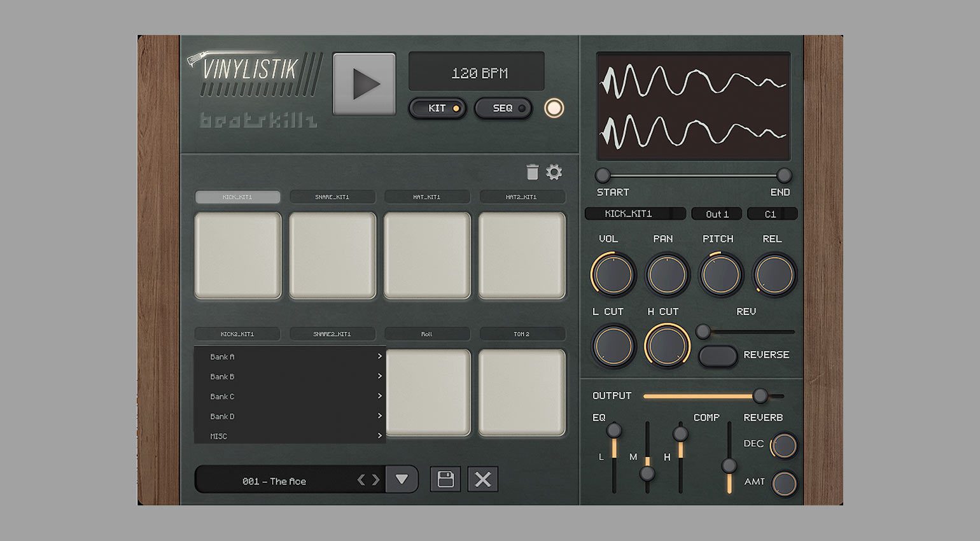
Task: Expand the Bank C submenu
Action: (x=290, y=396)
